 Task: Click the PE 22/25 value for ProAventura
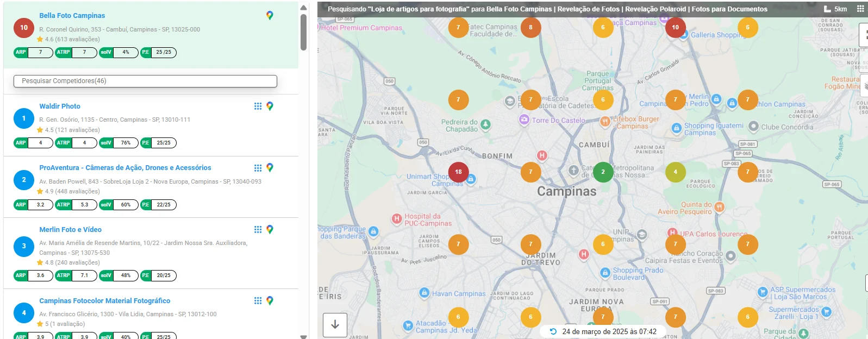(x=164, y=205)
